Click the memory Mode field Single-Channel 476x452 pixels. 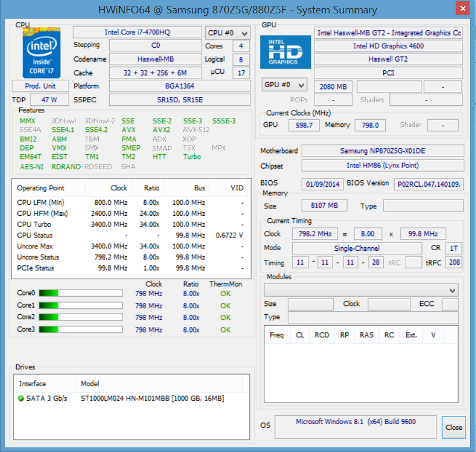[x=357, y=248]
